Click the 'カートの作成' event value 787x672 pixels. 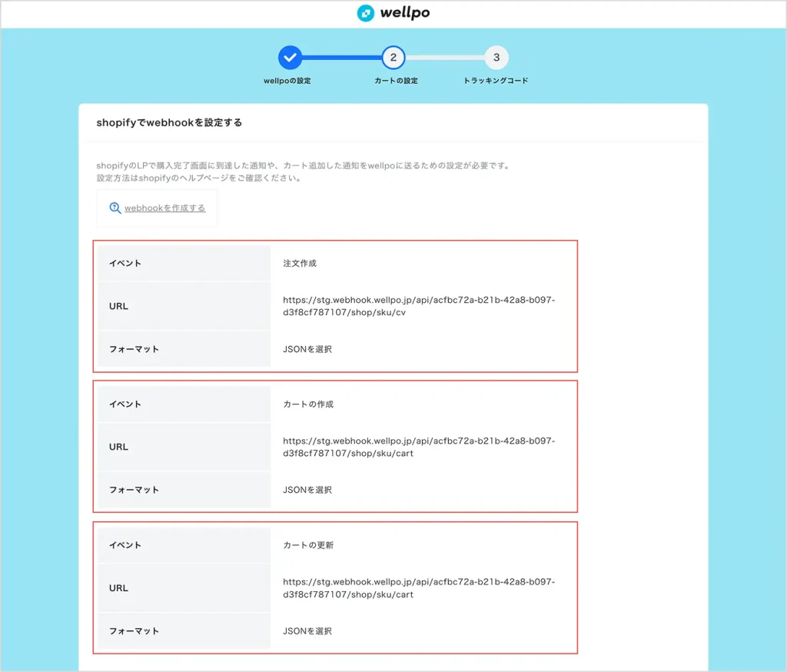click(x=308, y=404)
